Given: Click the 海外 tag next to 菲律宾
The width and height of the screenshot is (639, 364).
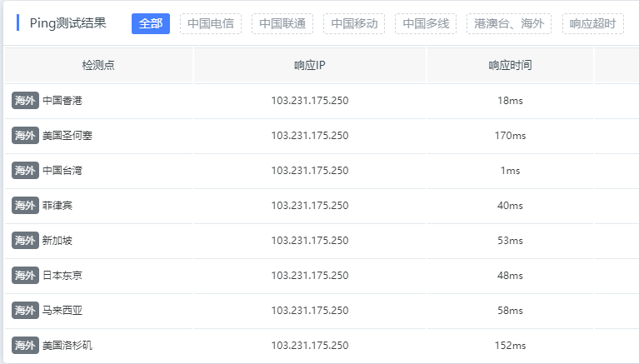Looking at the screenshot, I should [x=25, y=206].
